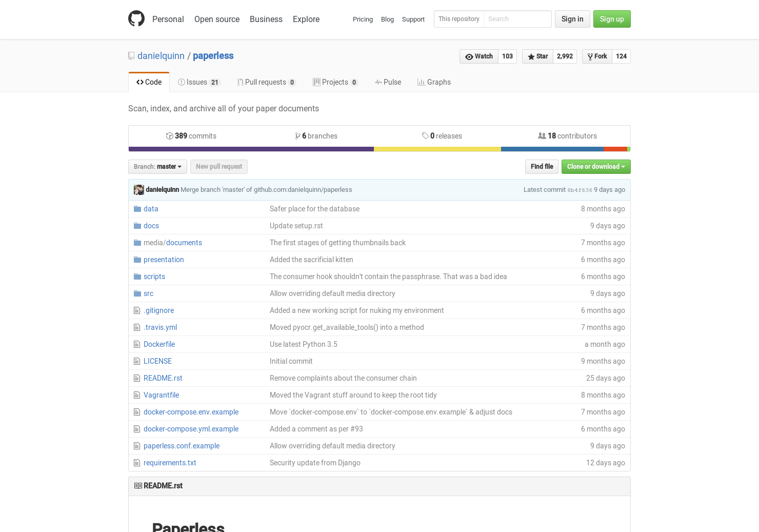Click danielquinn's avatar in commit bar
Viewport: 759px width, 532px height.
click(x=139, y=190)
